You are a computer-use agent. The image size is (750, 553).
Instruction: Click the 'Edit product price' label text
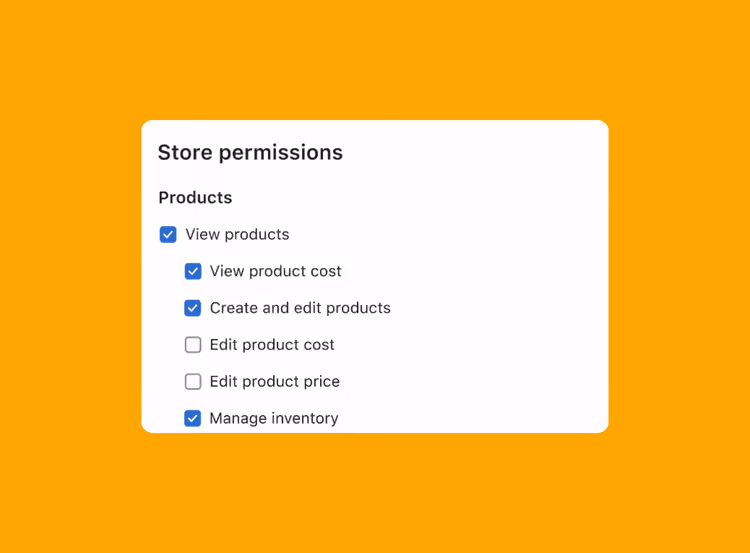point(275,381)
